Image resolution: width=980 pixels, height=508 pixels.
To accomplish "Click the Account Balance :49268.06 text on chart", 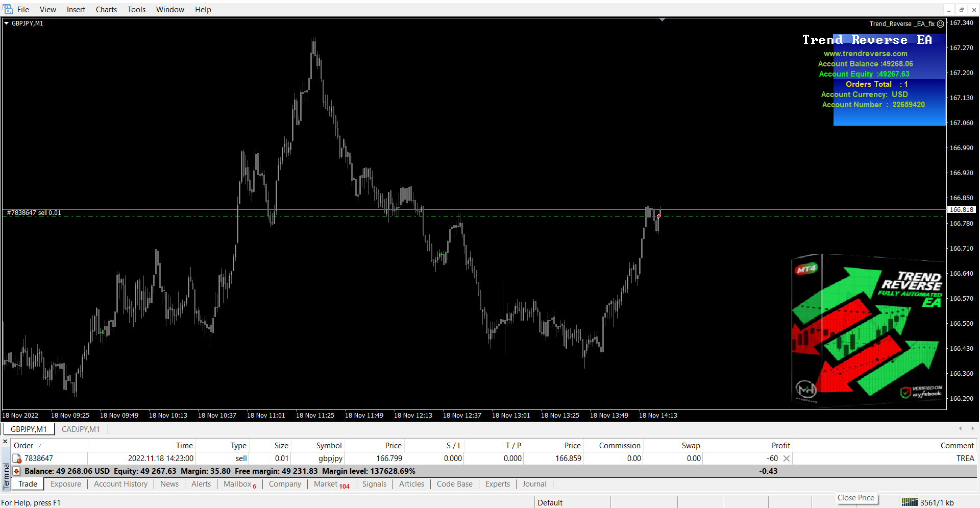I will (865, 64).
